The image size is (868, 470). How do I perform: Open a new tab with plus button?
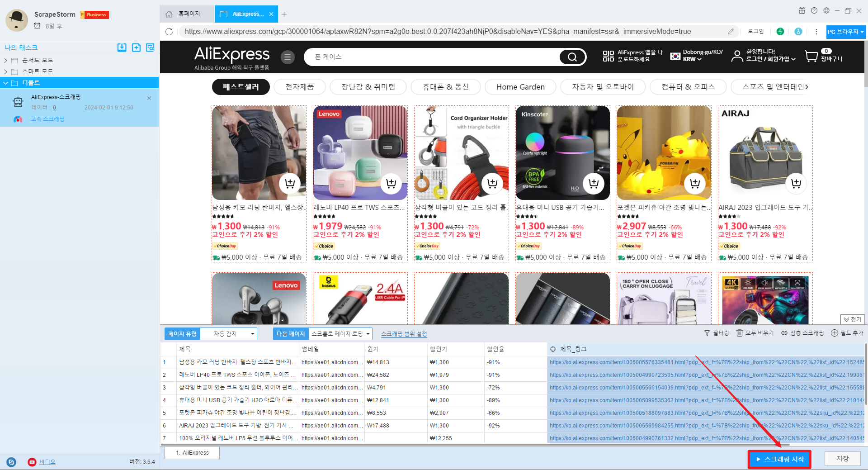(x=284, y=14)
